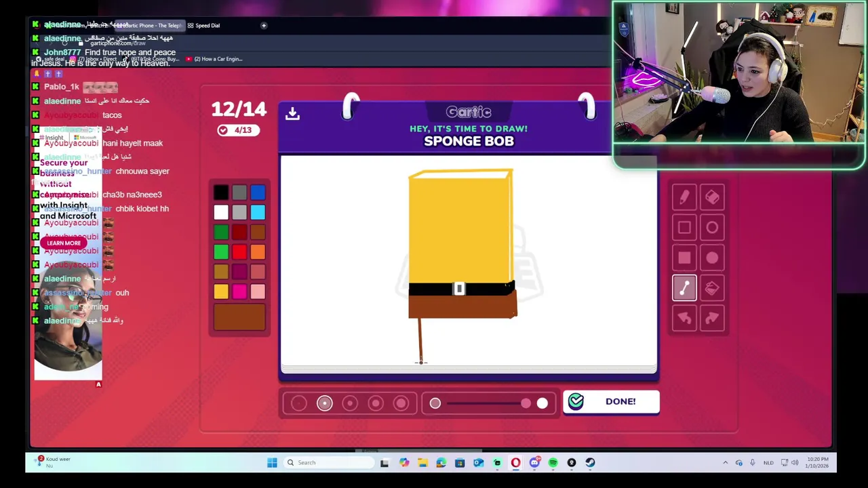Select the paint bucket fill tool
This screenshot has width=868, height=488.
(x=712, y=288)
